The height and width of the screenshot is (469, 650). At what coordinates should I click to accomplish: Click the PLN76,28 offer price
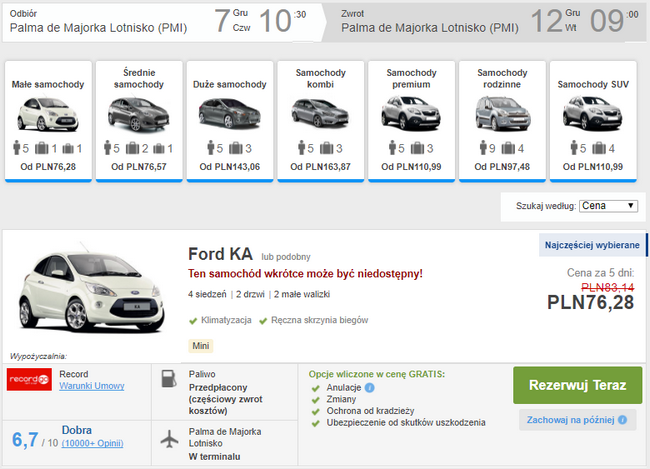pos(590,302)
